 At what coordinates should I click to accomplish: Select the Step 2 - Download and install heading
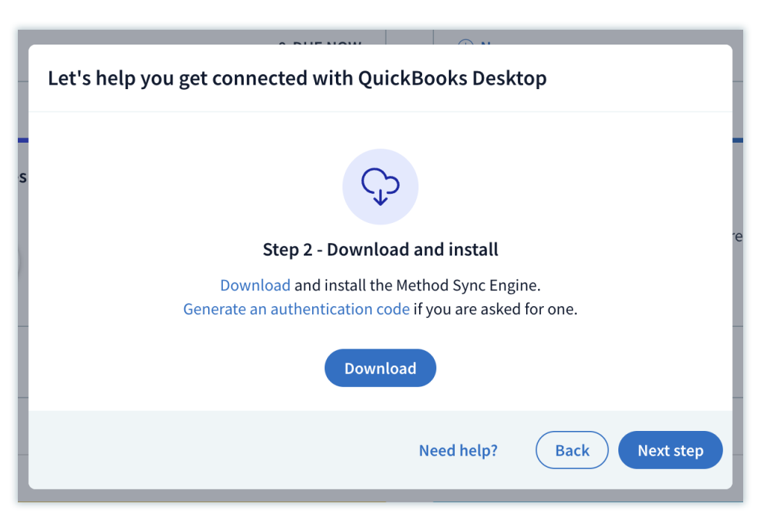click(380, 250)
